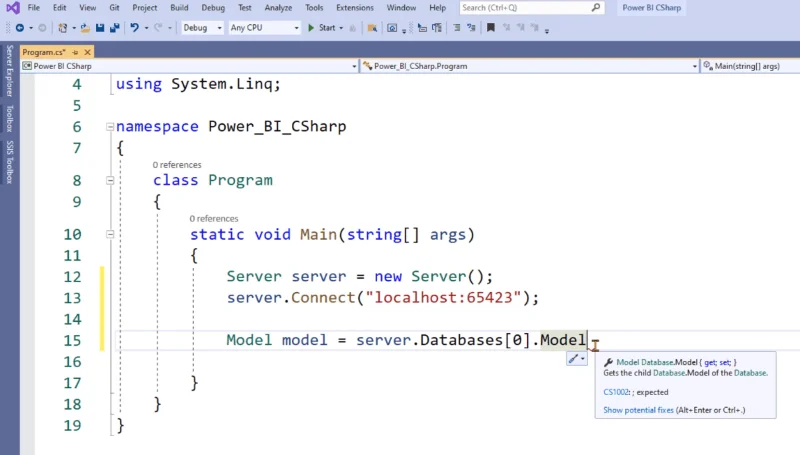Save the file with the single floppy icon

(x=100, y=28)
